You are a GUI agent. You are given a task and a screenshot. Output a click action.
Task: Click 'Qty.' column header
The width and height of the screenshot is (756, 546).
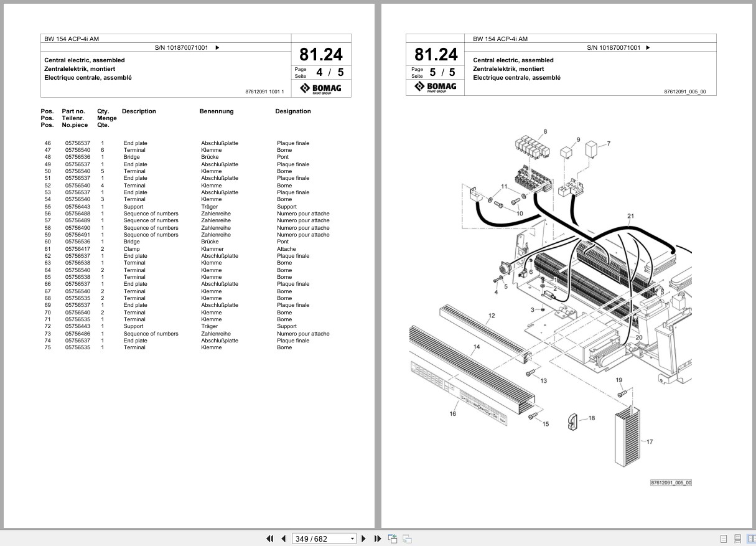click(x=103, y=111)
